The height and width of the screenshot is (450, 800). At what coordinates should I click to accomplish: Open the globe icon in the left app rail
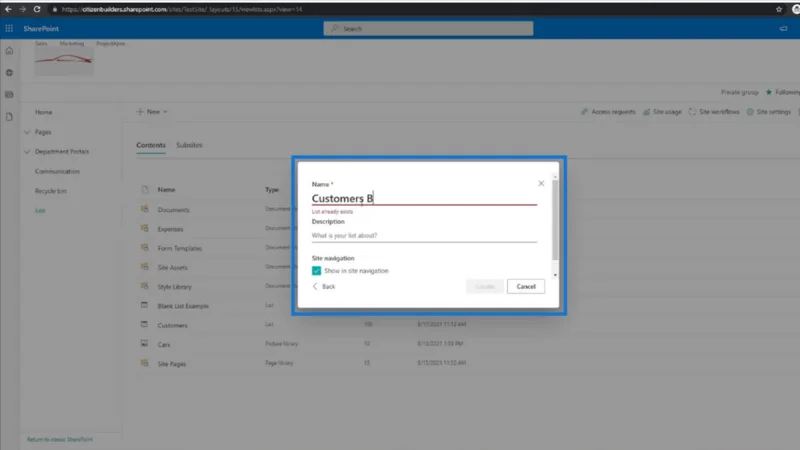point(9,72)
